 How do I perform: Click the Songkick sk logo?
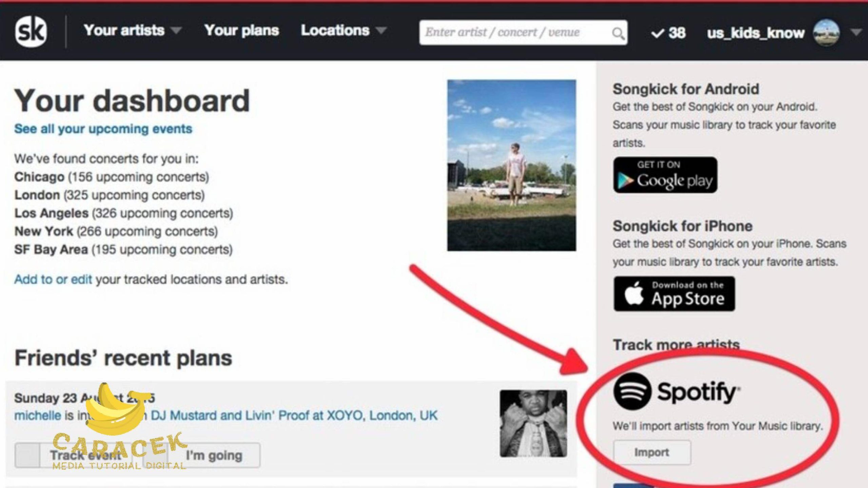(31, 32)
